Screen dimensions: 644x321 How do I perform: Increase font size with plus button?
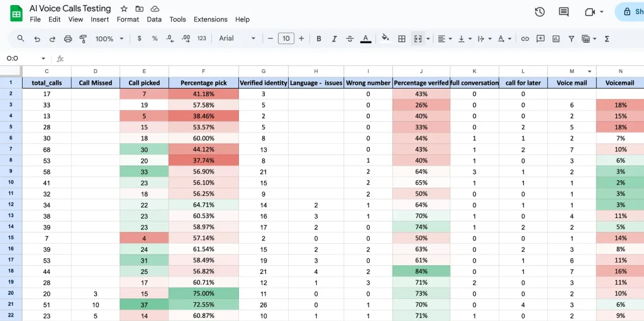(301, 39)
